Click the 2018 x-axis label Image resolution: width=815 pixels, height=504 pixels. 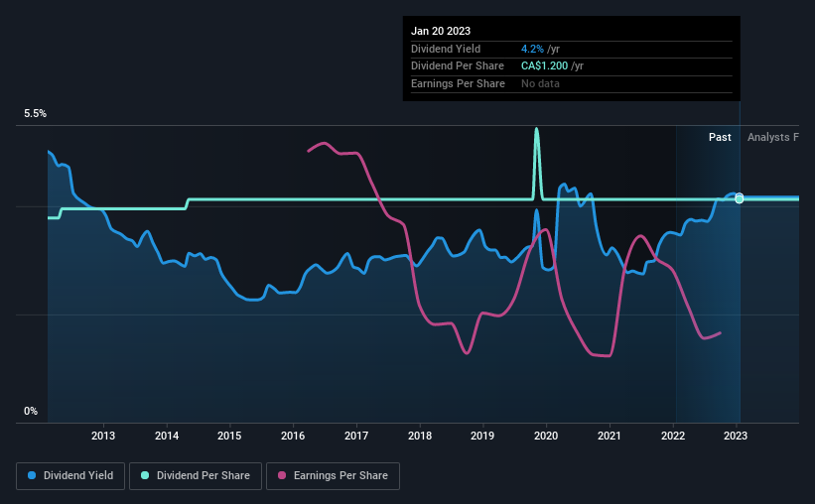click(x=420, y=436)
